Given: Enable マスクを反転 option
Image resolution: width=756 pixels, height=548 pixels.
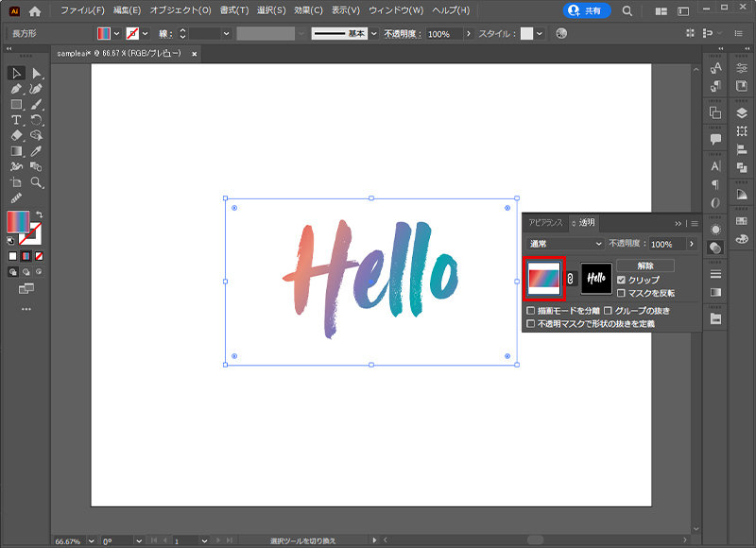Looking at the screenshot, I should pyautogui.click(x=621, y=294).
